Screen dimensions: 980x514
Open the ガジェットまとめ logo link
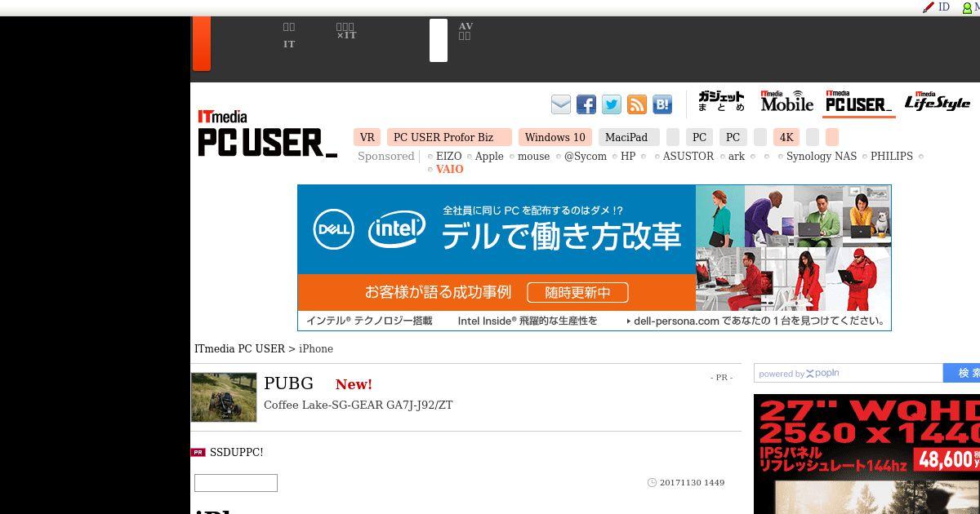pyautogui.click(x=721, y=102)
